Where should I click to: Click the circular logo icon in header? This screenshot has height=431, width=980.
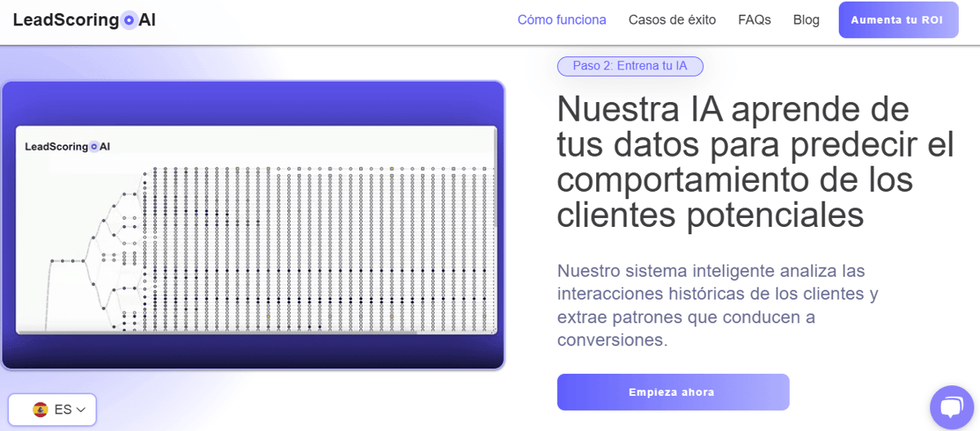(129, 20)
